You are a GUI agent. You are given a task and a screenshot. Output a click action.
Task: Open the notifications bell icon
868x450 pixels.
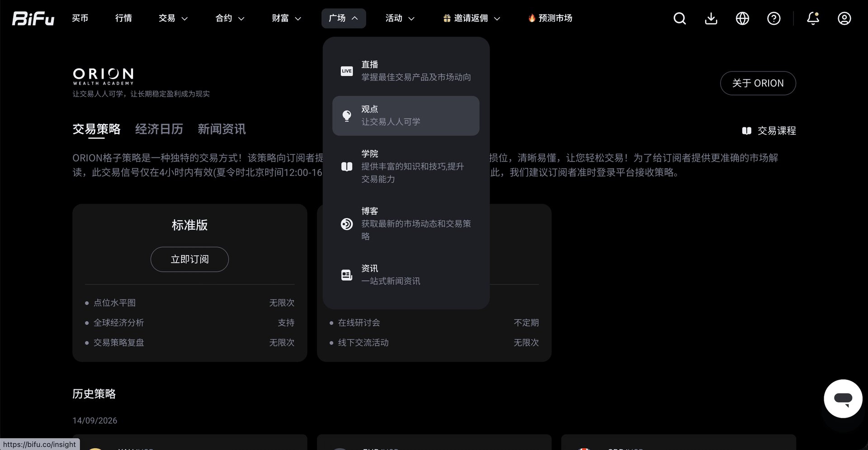(x=813, y=19)
